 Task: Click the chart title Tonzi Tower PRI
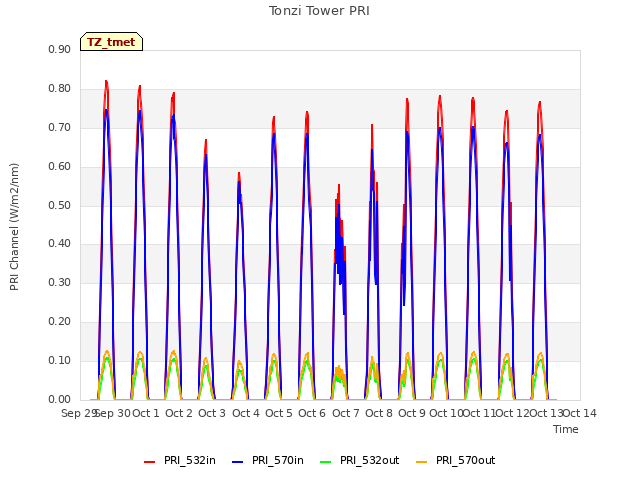[319, 11]
